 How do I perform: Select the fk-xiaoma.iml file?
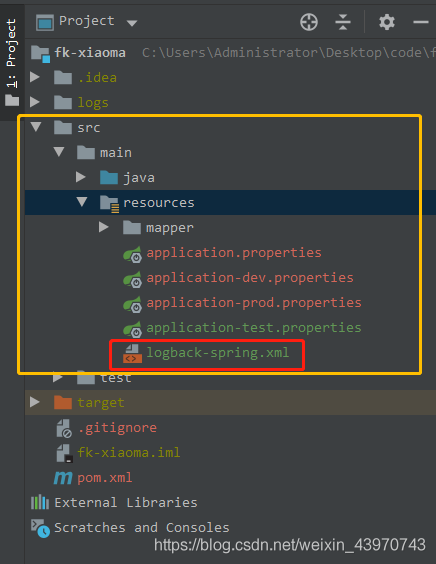pos(128,452)
